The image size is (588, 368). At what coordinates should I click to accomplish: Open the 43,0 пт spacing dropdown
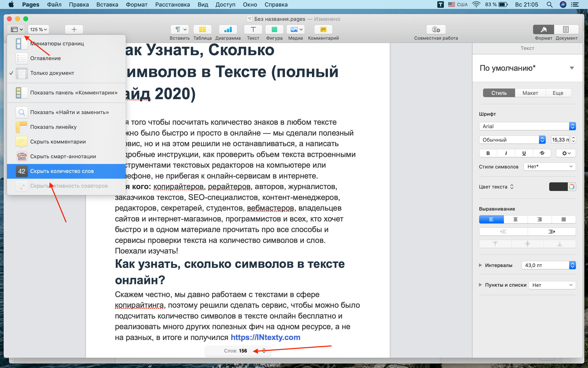[x=549, y=265]
